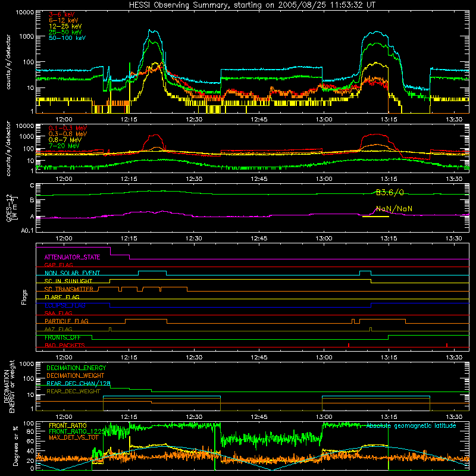Image resolution: width=476 pixels, height=476 pixels.
Task: Click the Absolute geomagnetic latitude label
Action: 411,426
